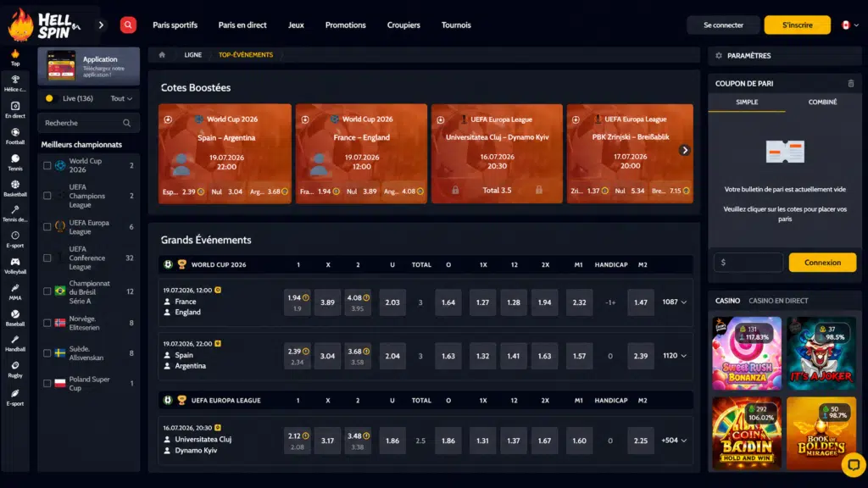This screenshot has width=868, height=488.
Task: Open Promotions menu
Action: [x=346, y=25]
